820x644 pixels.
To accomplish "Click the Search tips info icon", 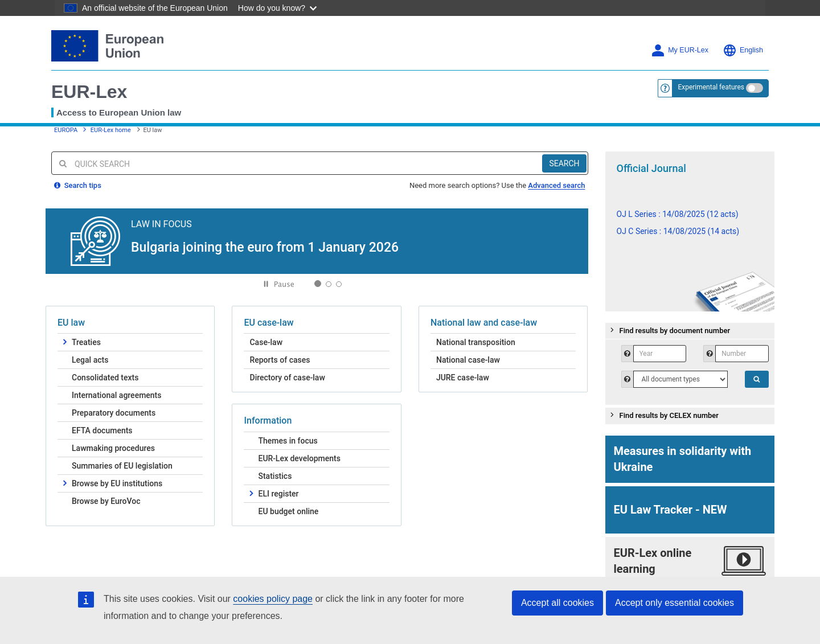I will [57, 186].
